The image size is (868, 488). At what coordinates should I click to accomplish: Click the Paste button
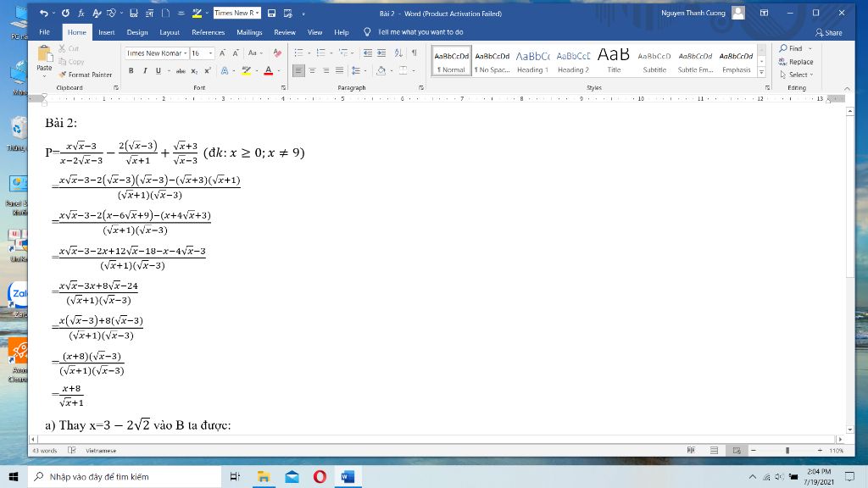point(44,60)
